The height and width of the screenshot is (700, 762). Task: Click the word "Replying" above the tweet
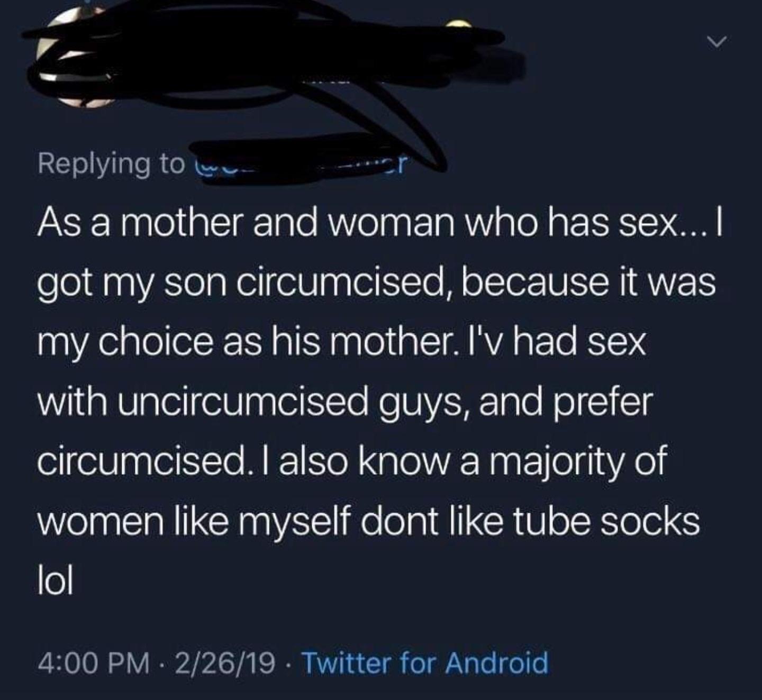94,164
